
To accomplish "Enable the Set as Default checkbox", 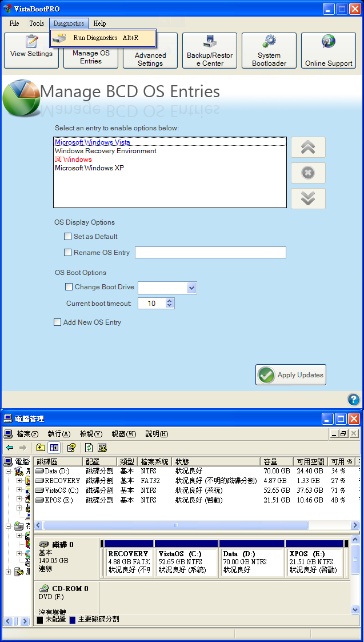I will click(x=68, y=236).
